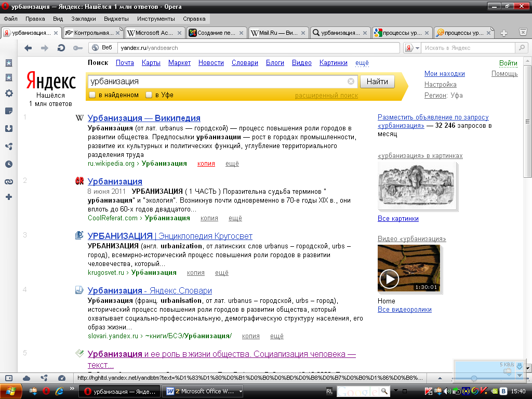
Task: Launch Internet Explorer from quick launch
Action: [x=59, y=391]
